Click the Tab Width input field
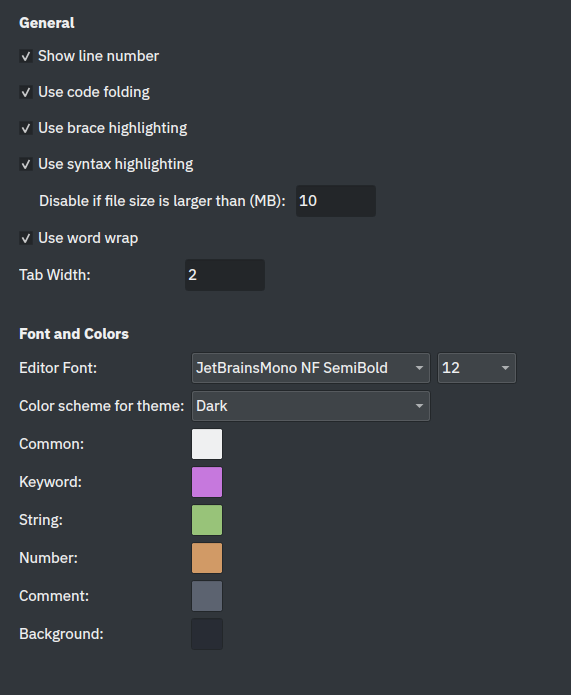The image size is (571, 695). coord(225,275)
